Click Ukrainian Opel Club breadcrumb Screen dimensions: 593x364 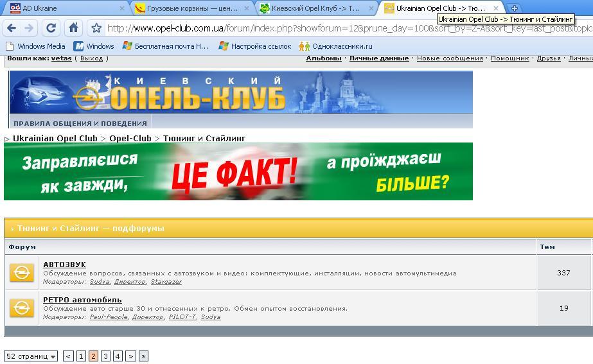(x=55, y=138)
